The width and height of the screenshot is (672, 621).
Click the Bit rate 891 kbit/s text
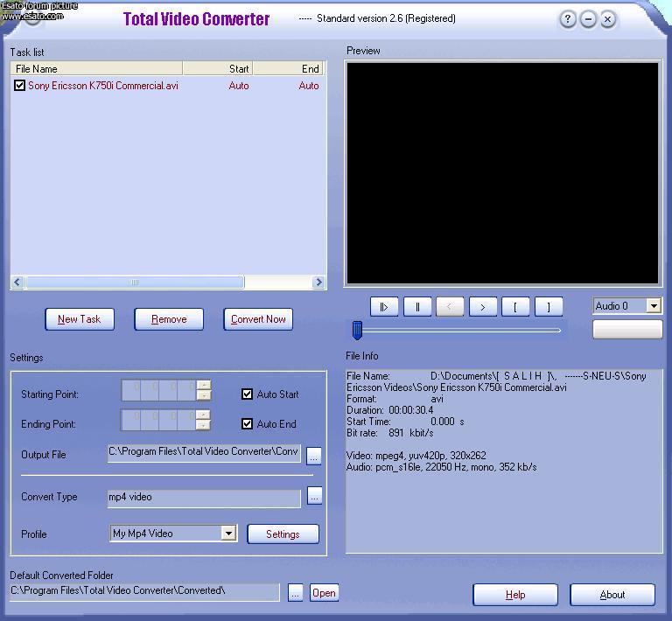390,433
